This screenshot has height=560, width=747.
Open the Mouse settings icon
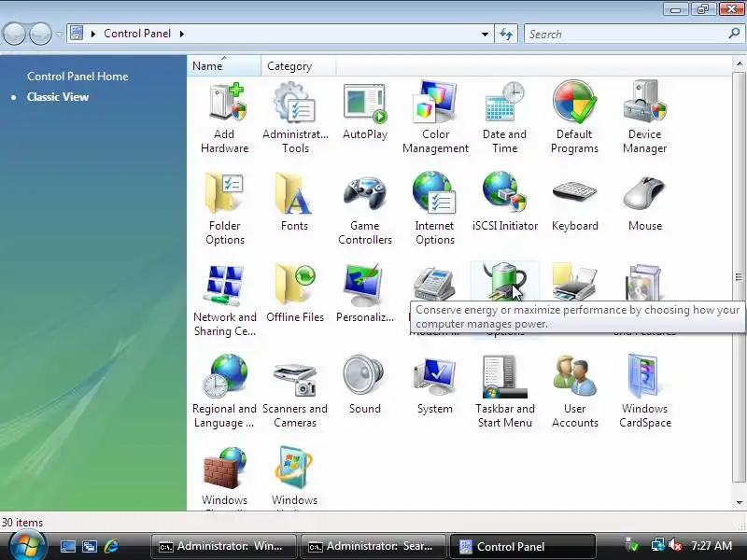click(644, 203)
